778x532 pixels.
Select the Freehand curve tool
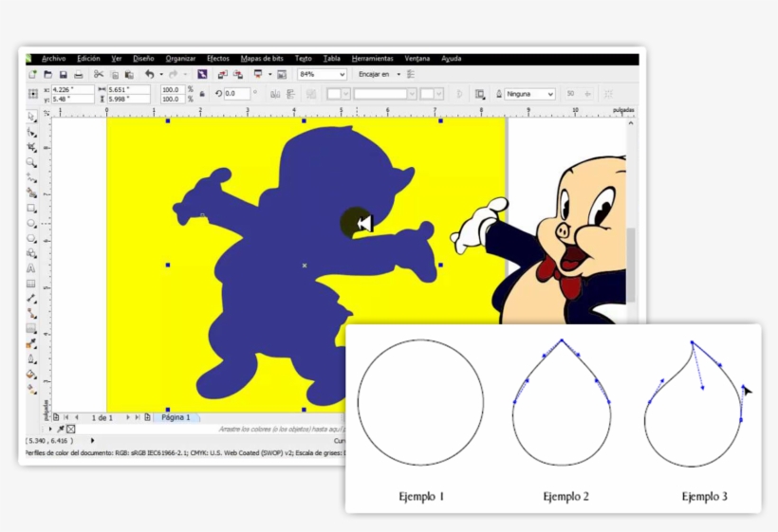[31, 178]
